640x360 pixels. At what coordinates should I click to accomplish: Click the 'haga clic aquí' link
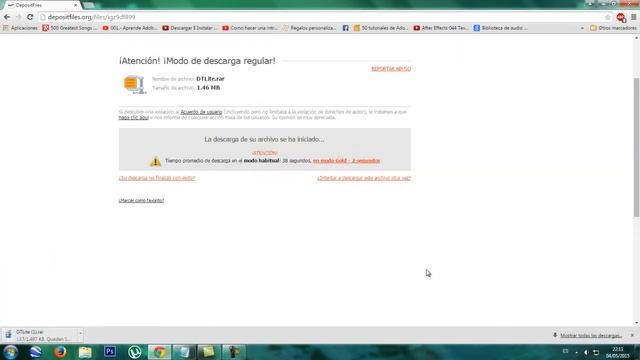[x=133, y=118]
